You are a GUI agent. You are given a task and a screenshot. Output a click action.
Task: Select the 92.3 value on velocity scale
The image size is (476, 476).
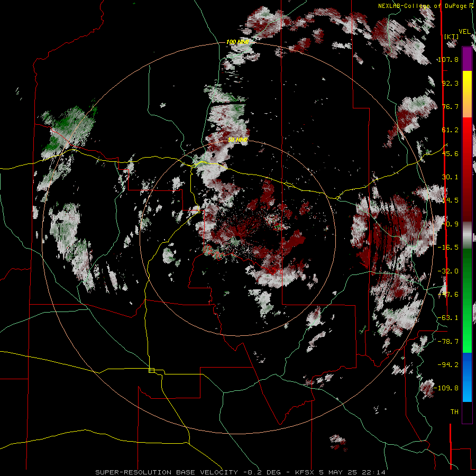450,83
